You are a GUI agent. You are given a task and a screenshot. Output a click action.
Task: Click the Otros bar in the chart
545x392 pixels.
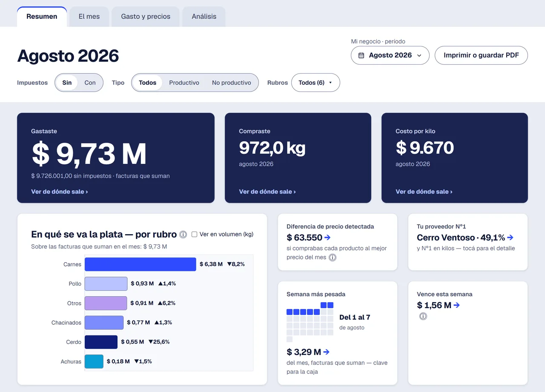[106, 303]
